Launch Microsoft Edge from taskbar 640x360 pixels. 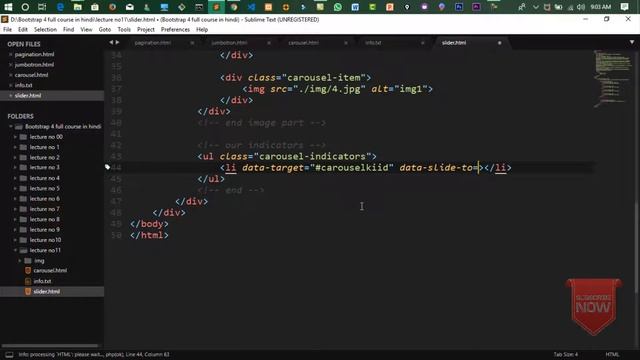[x=60, y=7]
